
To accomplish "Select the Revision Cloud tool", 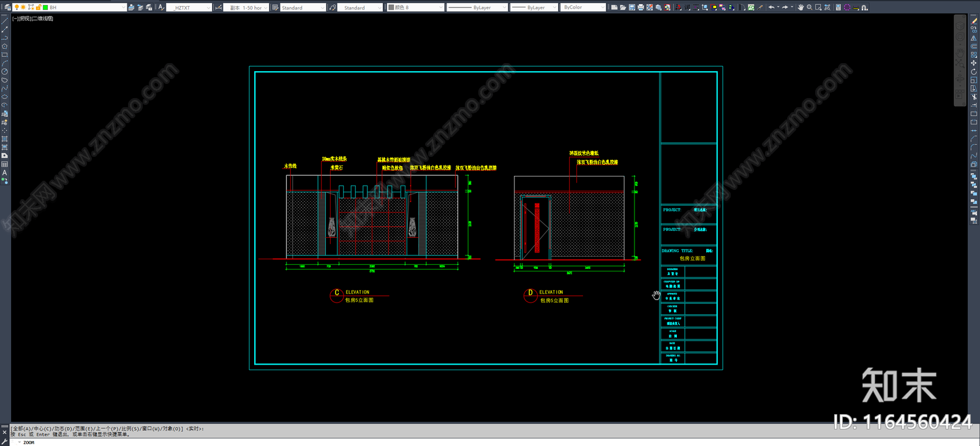I will [5, 80].
